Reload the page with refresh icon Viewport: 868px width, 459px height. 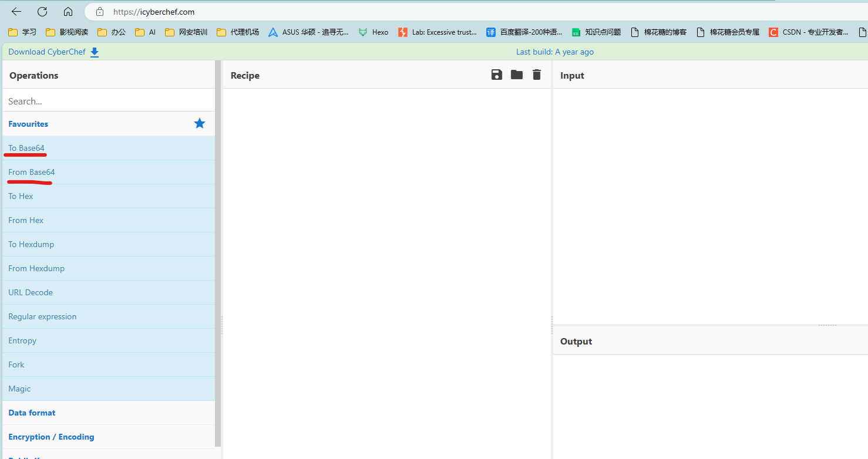42,12
